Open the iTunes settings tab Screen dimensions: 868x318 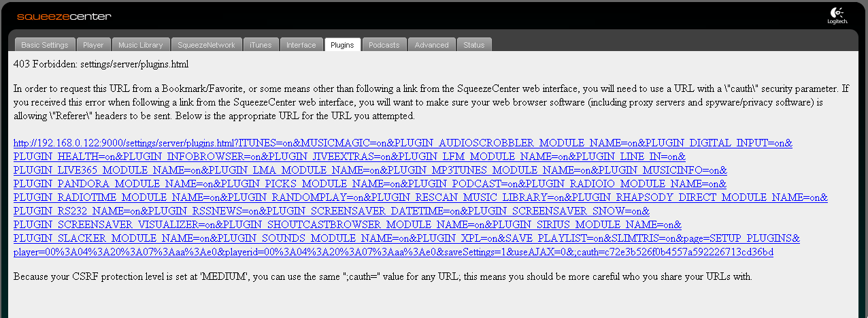(261, 45)
